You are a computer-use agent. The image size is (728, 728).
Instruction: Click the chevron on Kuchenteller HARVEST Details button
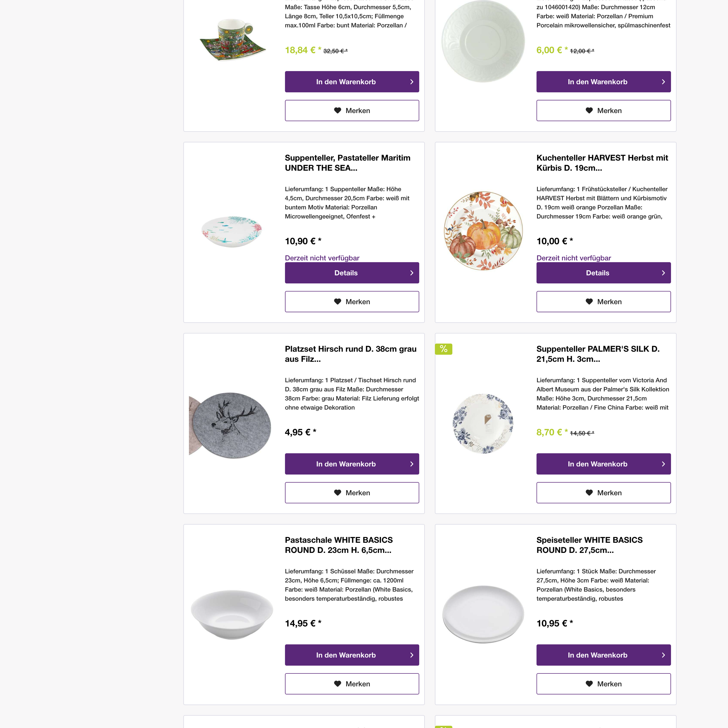click(664, 273)
